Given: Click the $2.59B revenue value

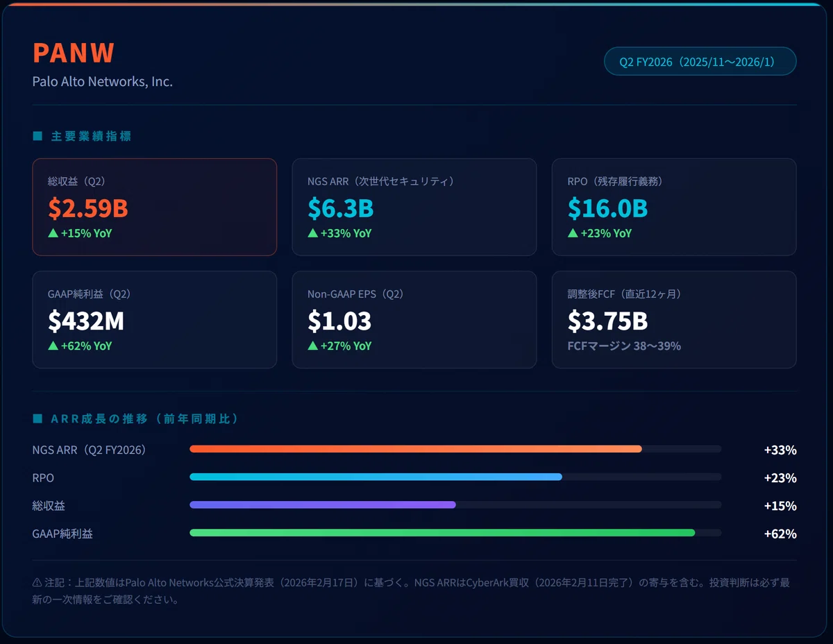Looking at the screenshot, I should pyautogui.click(x=88, y=207).
